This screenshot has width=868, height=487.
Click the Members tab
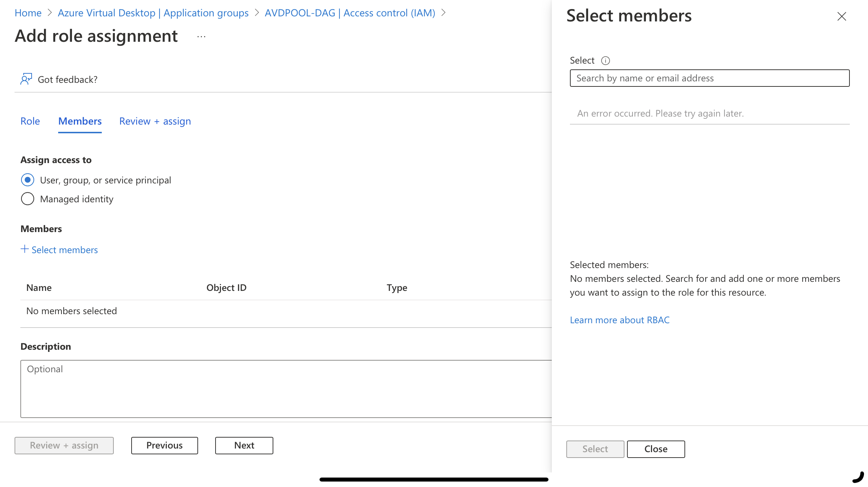[x=80, y=121]
